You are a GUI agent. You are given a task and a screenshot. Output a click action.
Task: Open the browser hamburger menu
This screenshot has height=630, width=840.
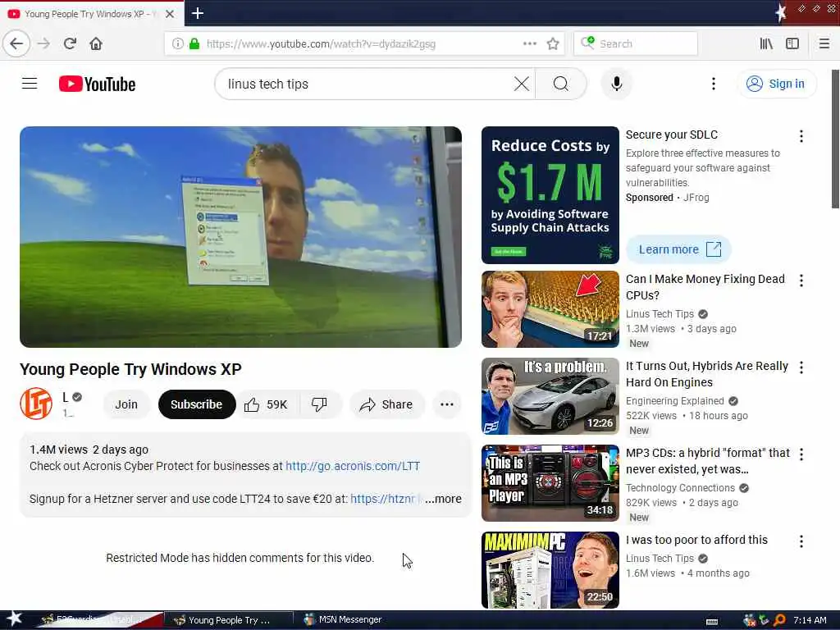coord(824,43)
